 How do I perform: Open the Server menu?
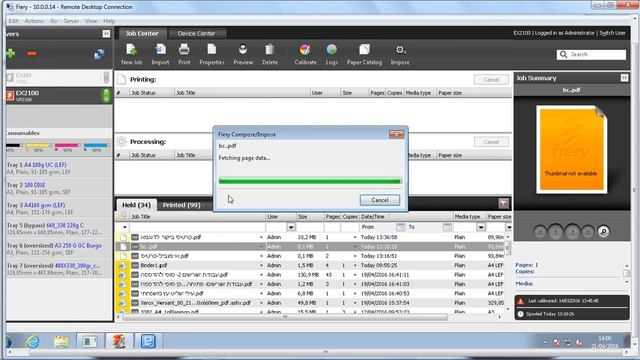click(71, 21)
